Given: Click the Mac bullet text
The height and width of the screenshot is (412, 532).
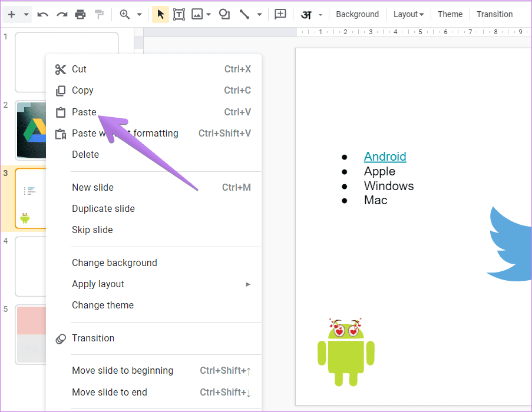Looking at the screenshot, I should pyautogui.click(x=376, y=200).
